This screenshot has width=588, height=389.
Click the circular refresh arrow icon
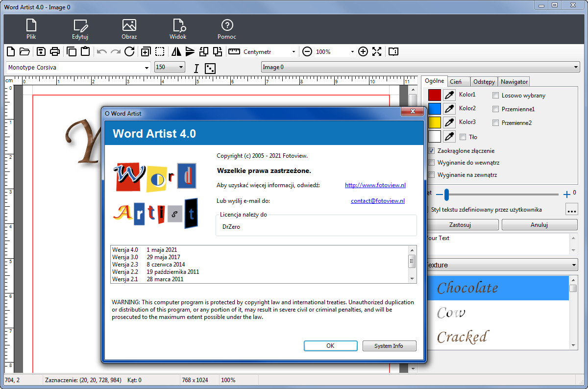(129, 51)
